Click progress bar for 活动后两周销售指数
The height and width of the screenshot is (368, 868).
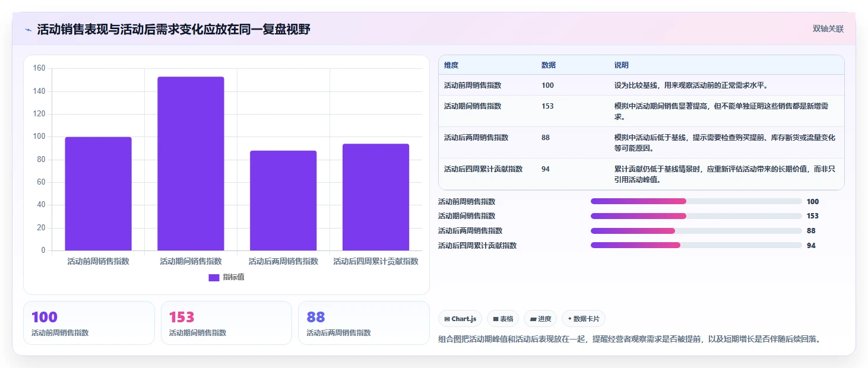[696, 230]
